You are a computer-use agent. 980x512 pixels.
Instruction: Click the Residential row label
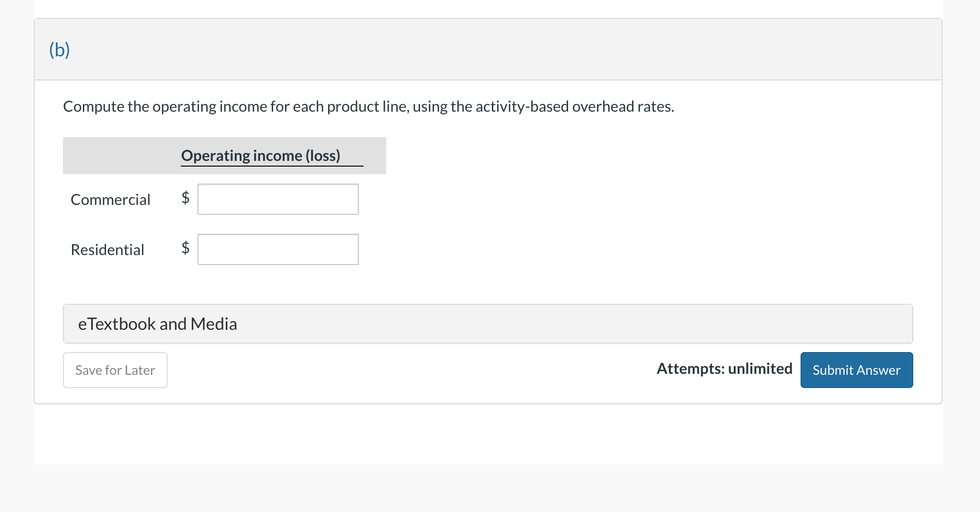107,250
